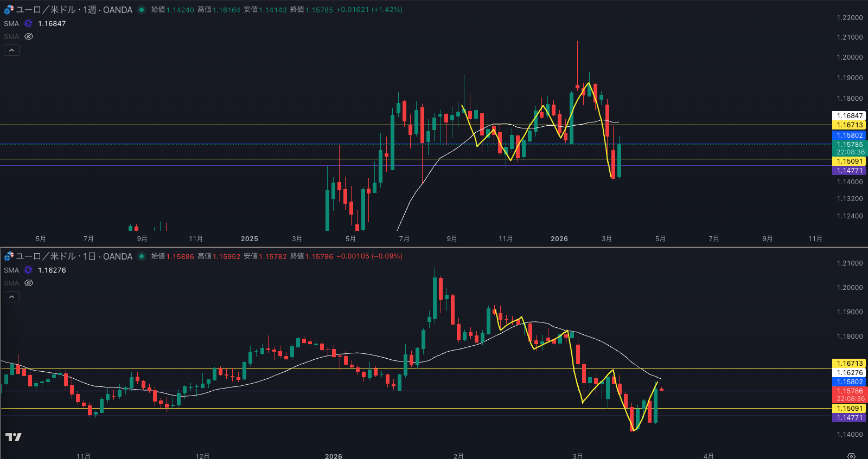
Task: Click the blue 1.15802 price label on weekly axis
Action: tap(849, 135)
